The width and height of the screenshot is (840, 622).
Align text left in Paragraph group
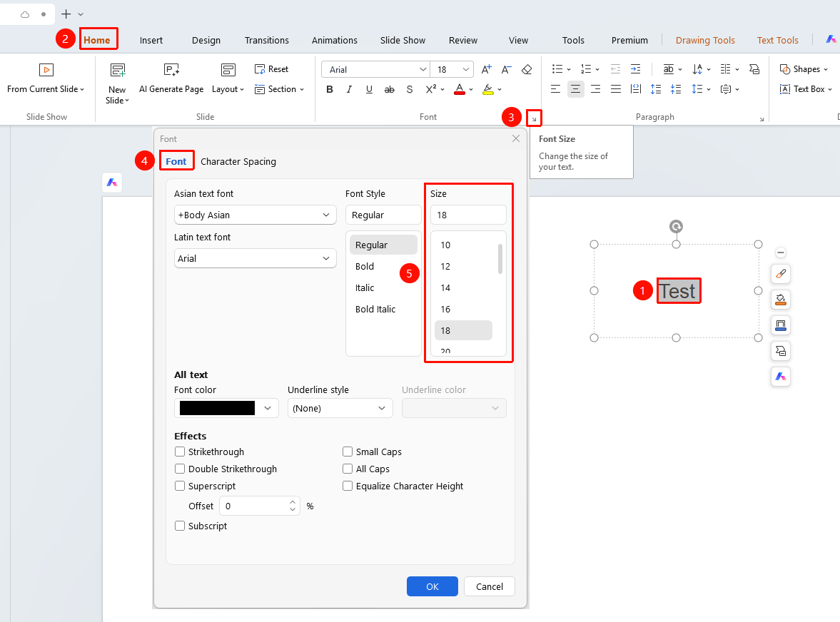[x=555, y=89]
